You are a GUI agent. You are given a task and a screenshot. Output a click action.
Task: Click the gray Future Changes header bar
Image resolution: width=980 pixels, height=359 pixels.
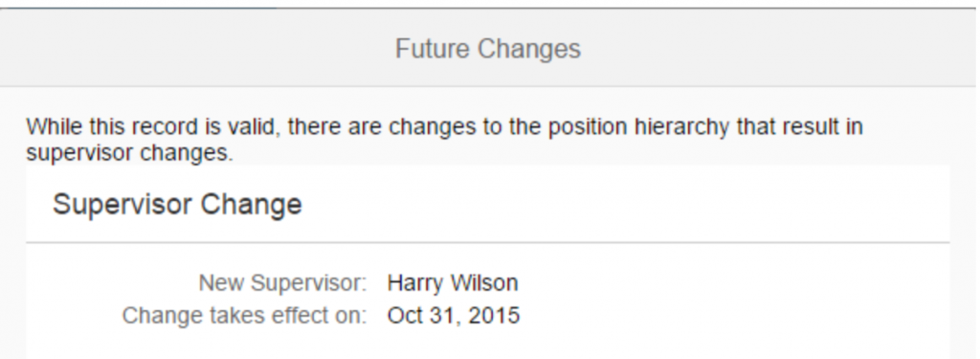[x=490, y=48]
